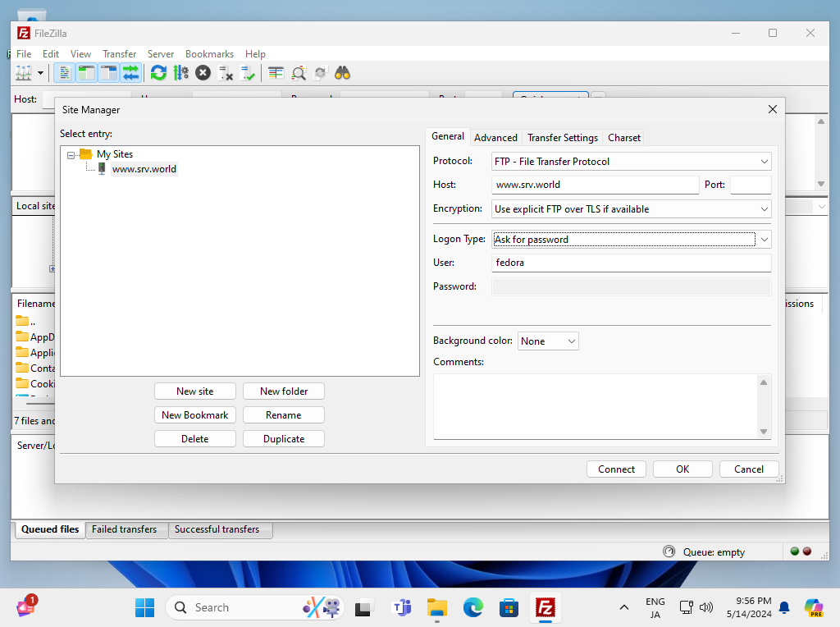The image size is (840, 627).
Task: Open the View menu
Action: [81, 54]
